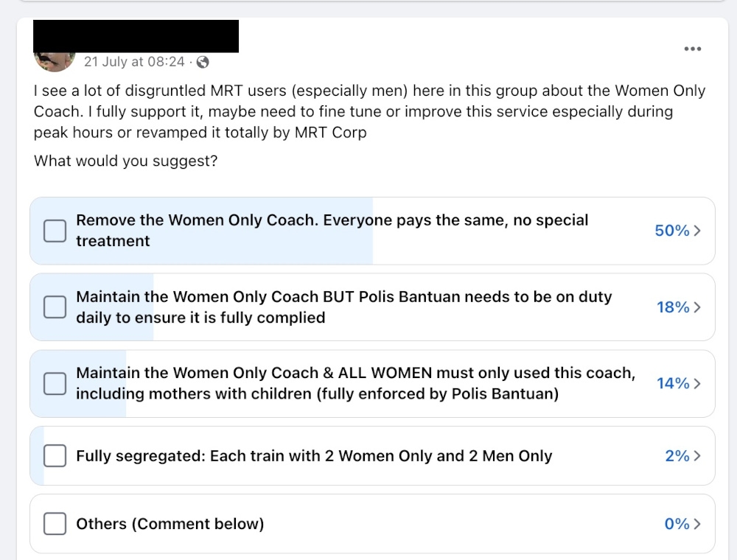This screenshot has height=560, width=737.
Task: Check the 'Remove the Women Only Coach' option
Action: tap(55, 231)
